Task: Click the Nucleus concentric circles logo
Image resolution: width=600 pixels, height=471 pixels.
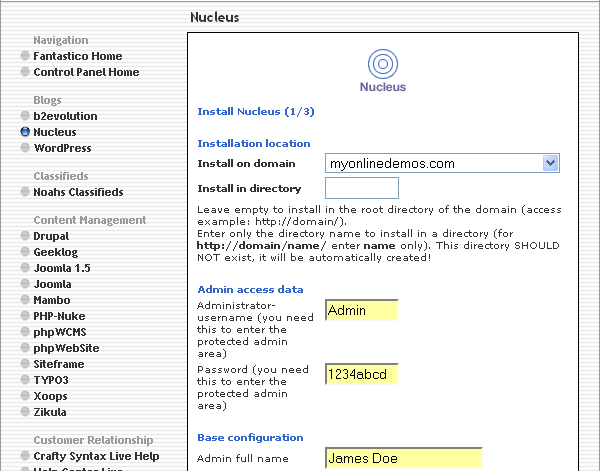Action: tap(383, 64)
